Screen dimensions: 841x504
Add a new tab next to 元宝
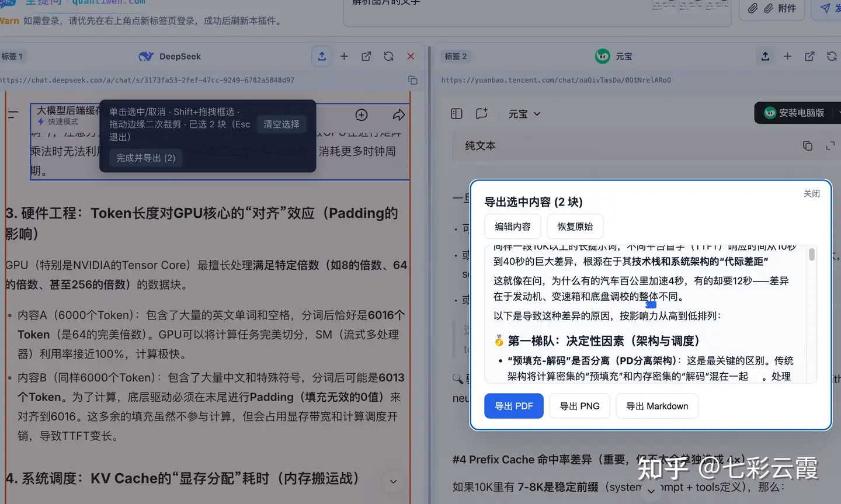787,56
